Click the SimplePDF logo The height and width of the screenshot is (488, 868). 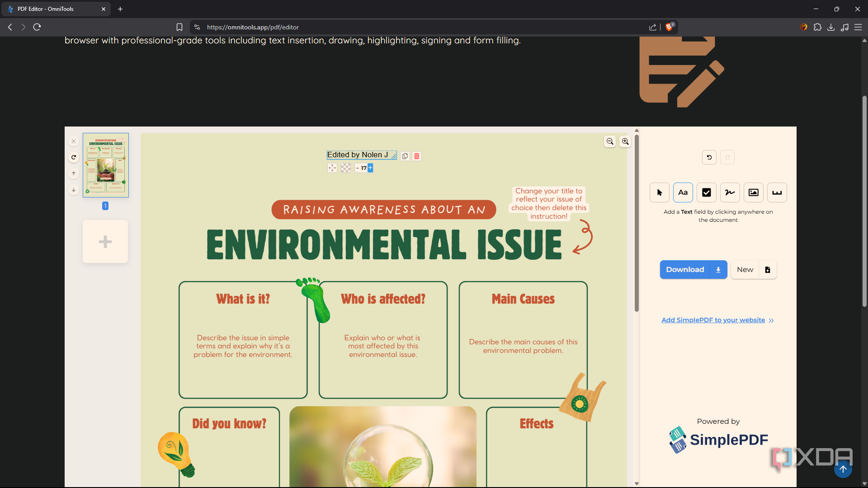(718, 440)
